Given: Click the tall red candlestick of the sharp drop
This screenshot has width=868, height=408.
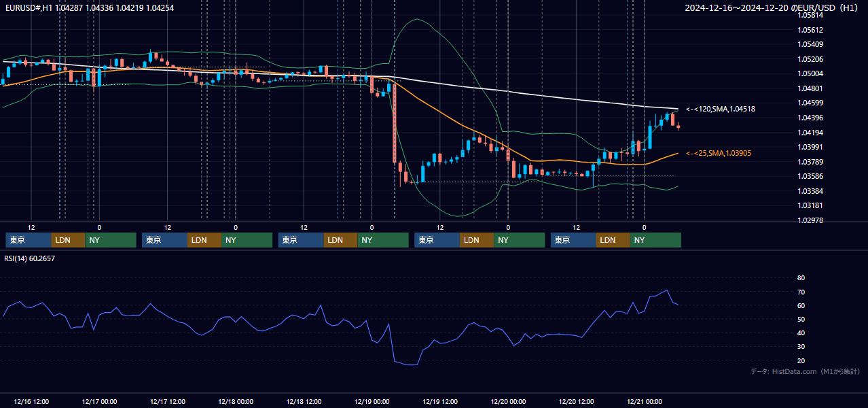Looking at the screenshot, I should point(395,123).
